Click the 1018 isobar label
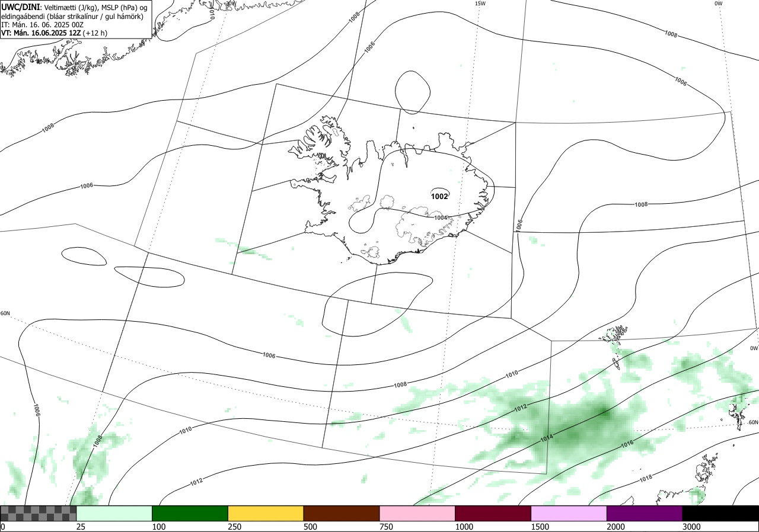The height and width of the screenshot is (532, 759). coord(646,479)
